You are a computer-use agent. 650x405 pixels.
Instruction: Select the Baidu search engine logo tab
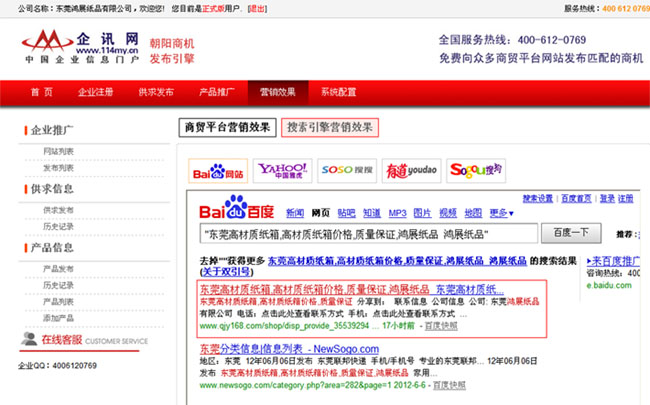pos(218,170)
